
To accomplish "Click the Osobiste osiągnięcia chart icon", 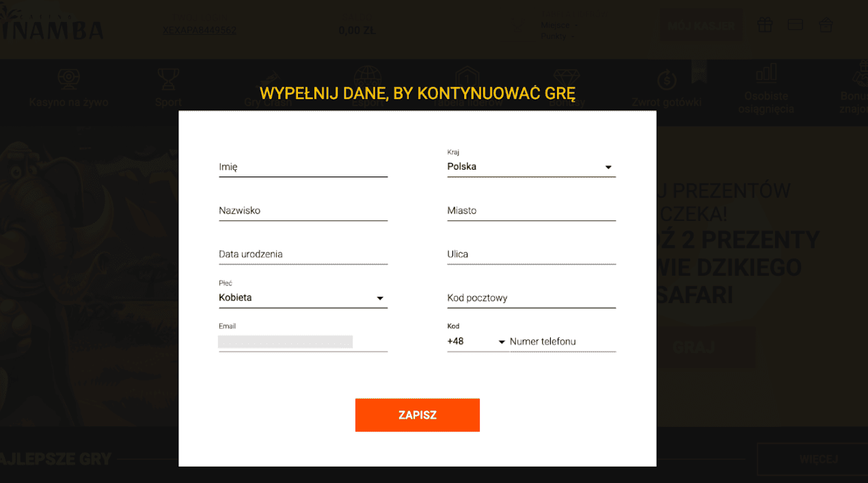I will click(x=765, y=73).
